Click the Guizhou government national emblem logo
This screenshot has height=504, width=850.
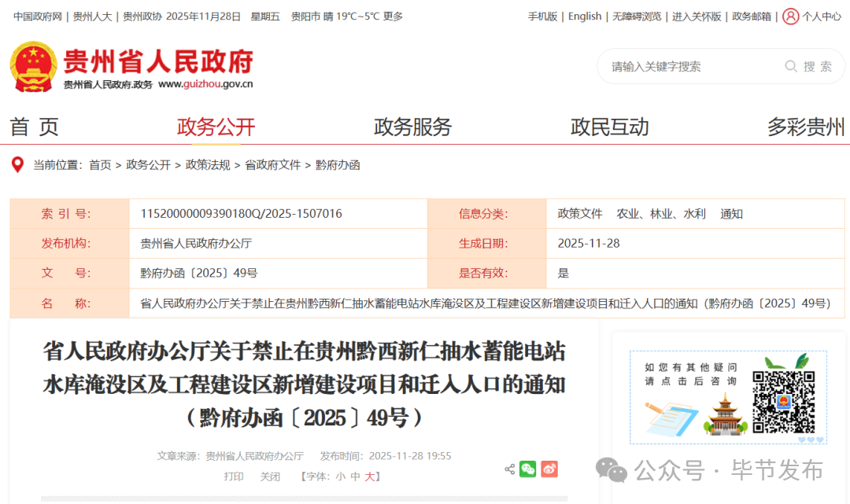click(x=33, y=67)
